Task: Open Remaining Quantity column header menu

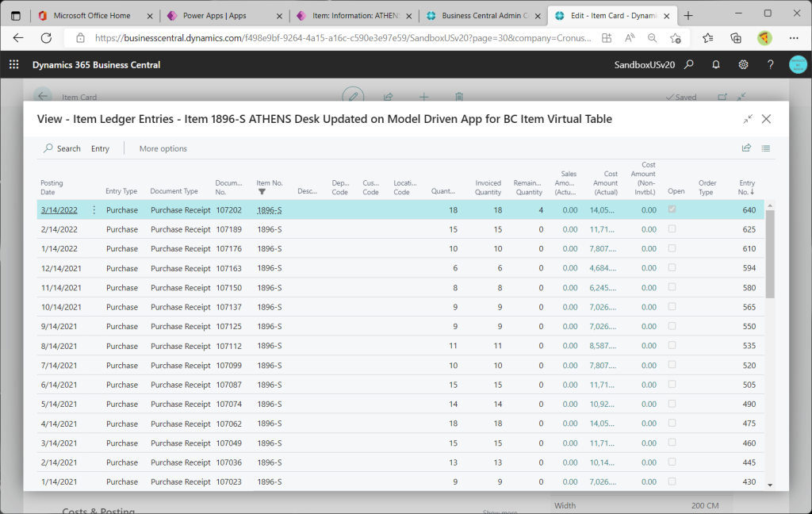Action: point(527,187)
